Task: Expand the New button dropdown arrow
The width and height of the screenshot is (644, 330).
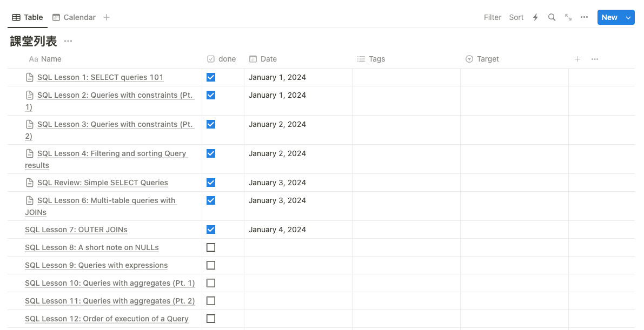Action: click(x=628, y=17)
